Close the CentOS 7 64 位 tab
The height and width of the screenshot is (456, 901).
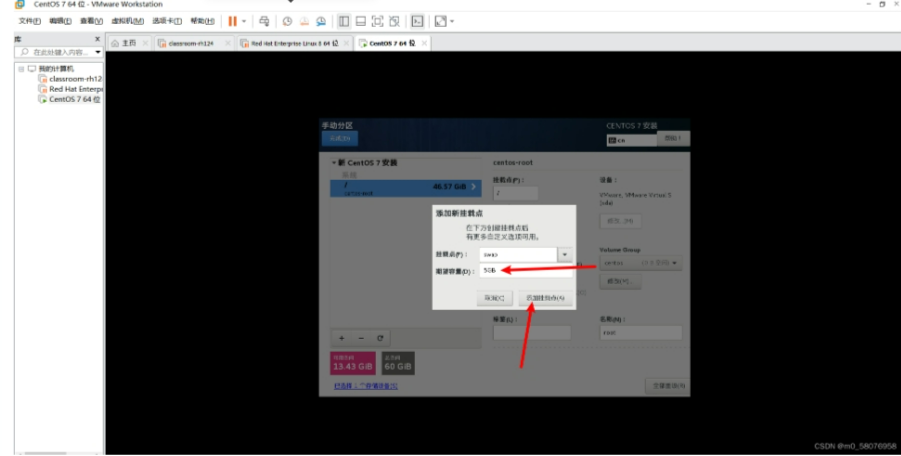(424, 43)
